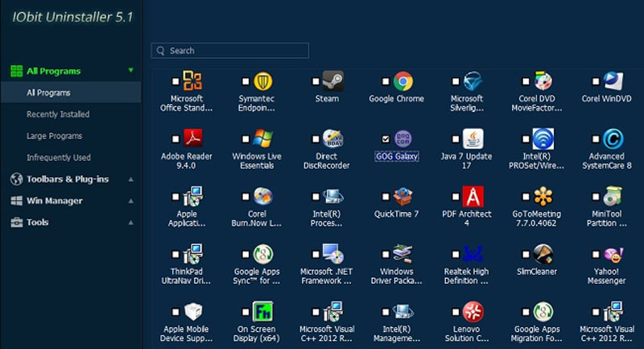Open the Win Manager category
Screen dimensions: 644x349
pyautogui.click(x=54, y=201)
